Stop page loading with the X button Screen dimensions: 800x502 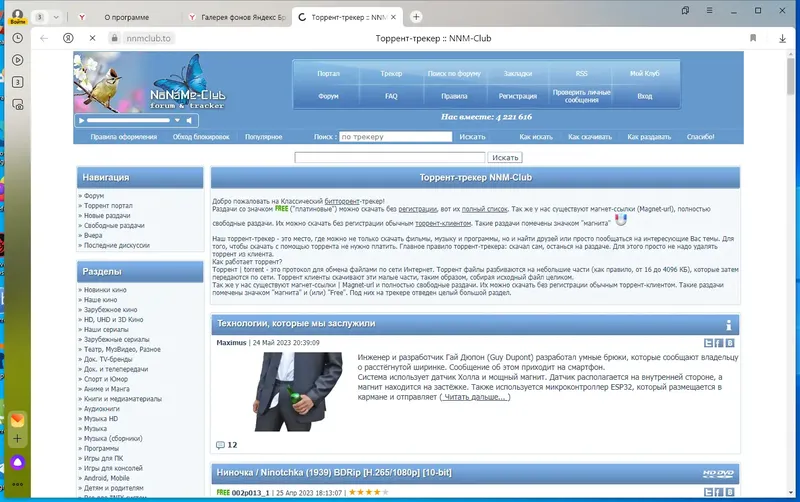click(x=92, y=38)
